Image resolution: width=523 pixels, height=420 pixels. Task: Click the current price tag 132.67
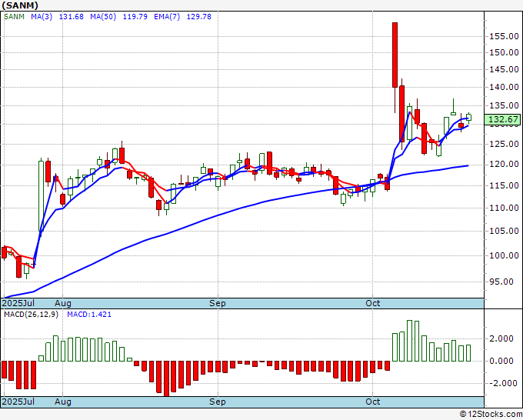(503, 119)
